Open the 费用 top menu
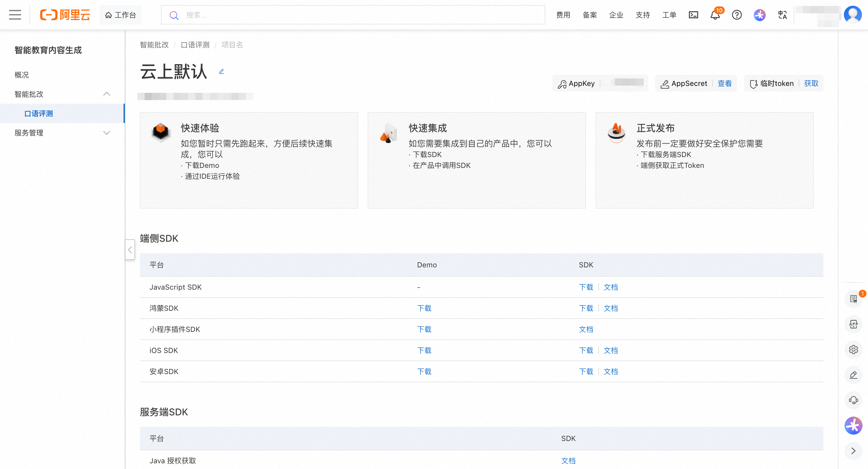868x469 pixels. tap(563, 15)
